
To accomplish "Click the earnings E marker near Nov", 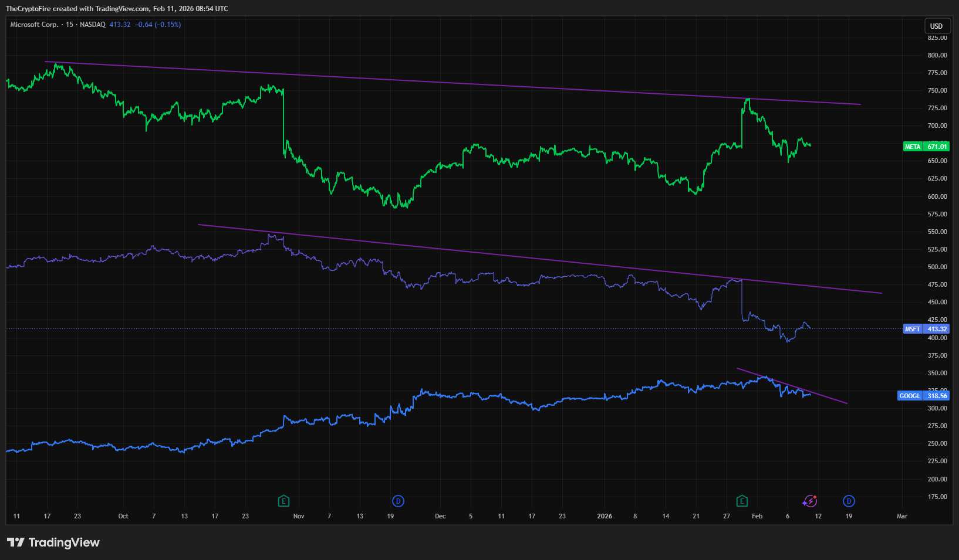I will click(283, 501).
